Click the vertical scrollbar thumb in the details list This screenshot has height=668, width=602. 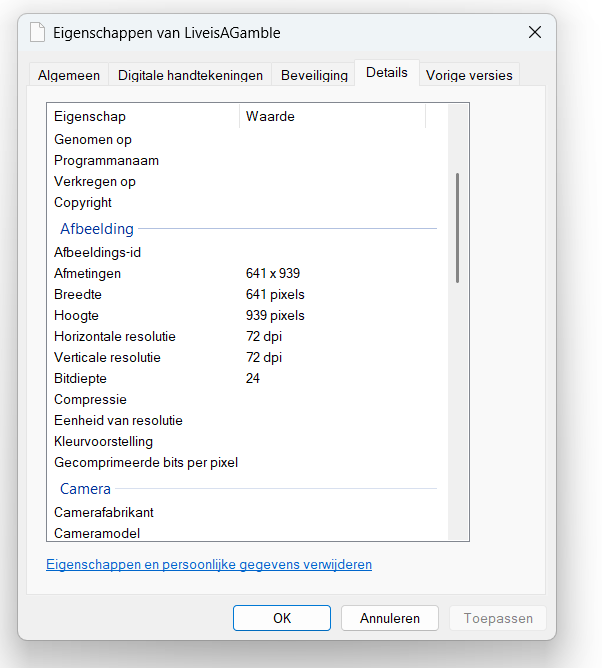(458, 227)
